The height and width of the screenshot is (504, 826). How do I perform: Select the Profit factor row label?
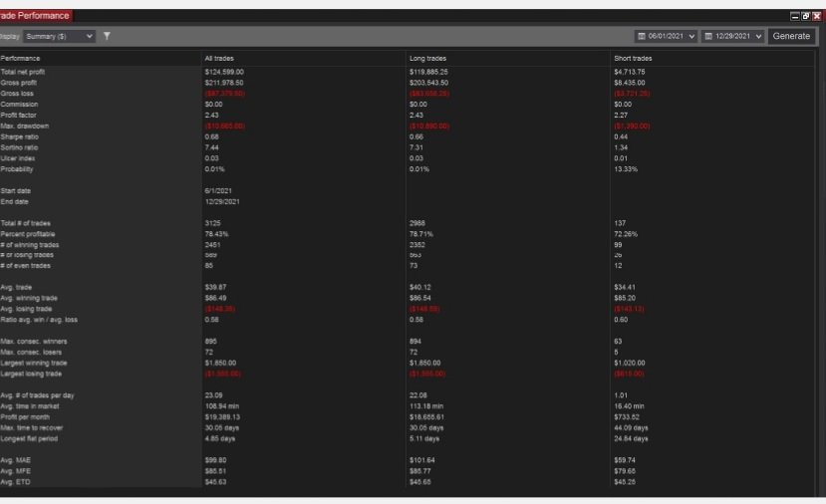19,116
